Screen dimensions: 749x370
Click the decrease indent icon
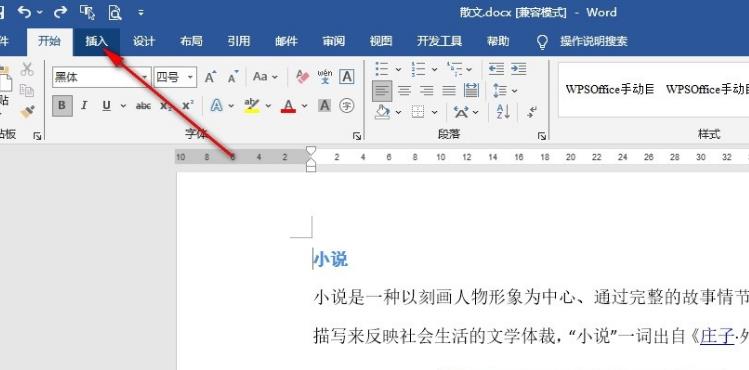[496, 69]
